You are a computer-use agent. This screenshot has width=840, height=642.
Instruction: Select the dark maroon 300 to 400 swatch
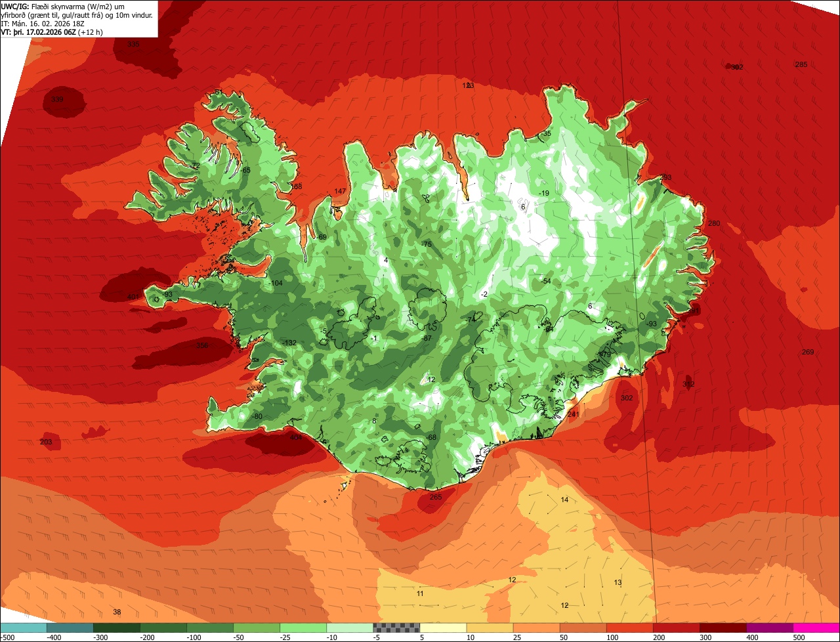click(723, 628)
